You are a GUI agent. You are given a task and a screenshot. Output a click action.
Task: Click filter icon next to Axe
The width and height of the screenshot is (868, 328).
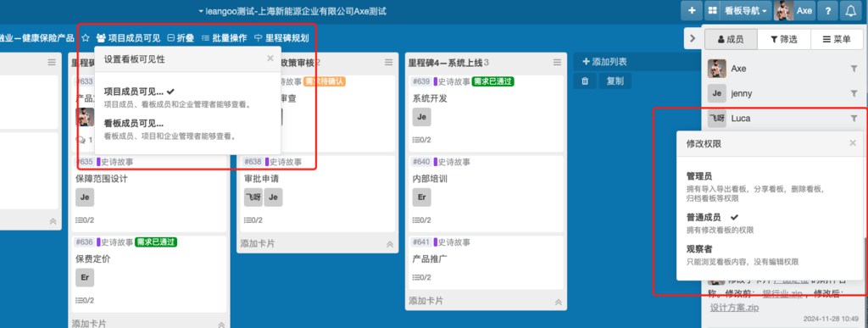[854, 69]
